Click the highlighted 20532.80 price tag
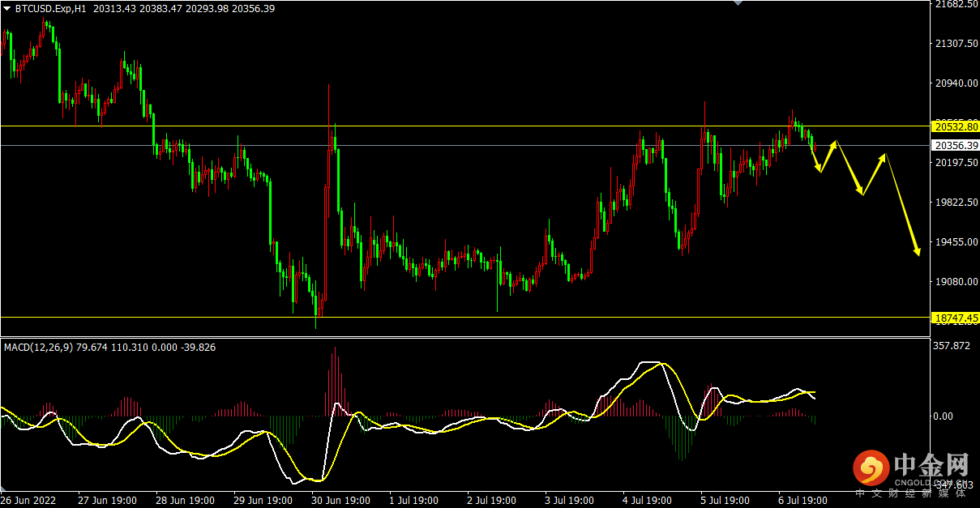This screenshot has height=508, width=980. tap(956, 127)
